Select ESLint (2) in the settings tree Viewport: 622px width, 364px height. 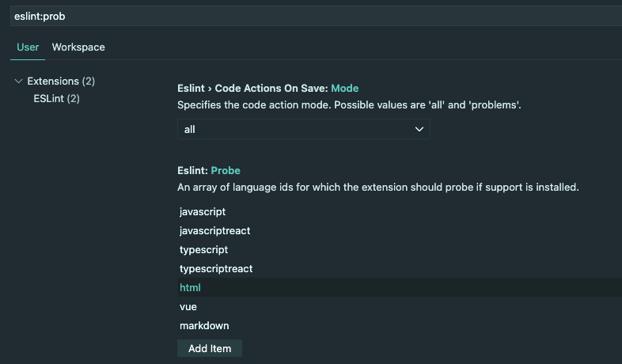(56, 99)
